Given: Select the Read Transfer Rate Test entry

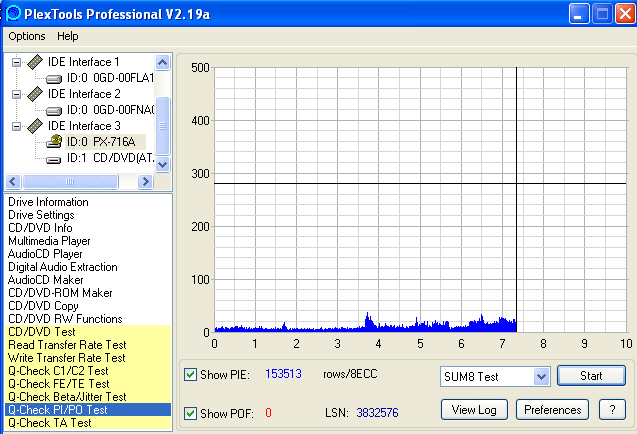Looking at the screenshot, I should (88, 345).
